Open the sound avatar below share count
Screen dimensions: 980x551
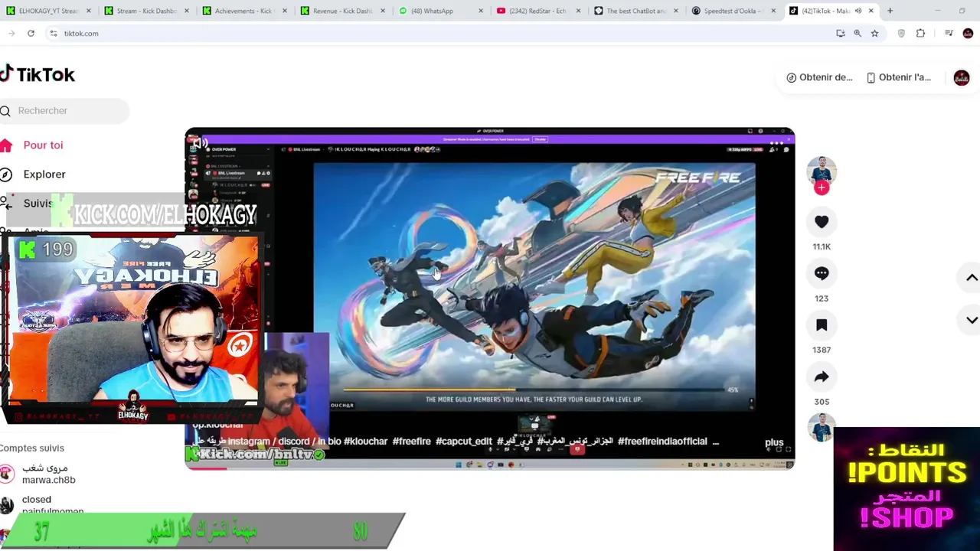(822, 428)
